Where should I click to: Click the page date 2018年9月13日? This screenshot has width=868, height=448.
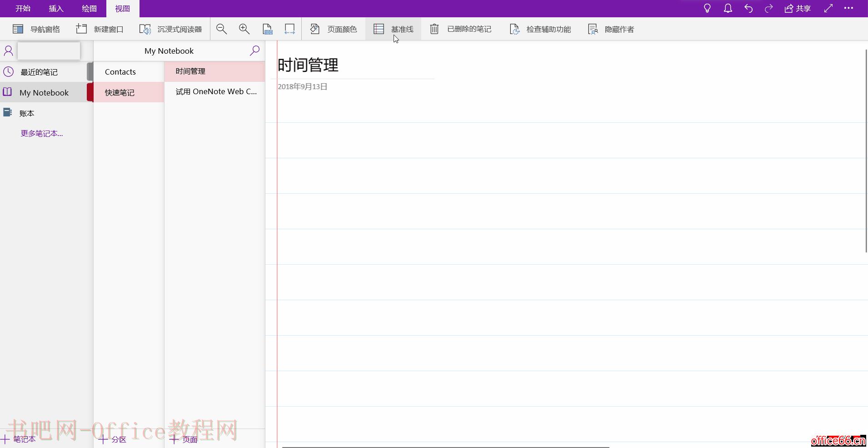pyautogui.click(x=303, y=86)
